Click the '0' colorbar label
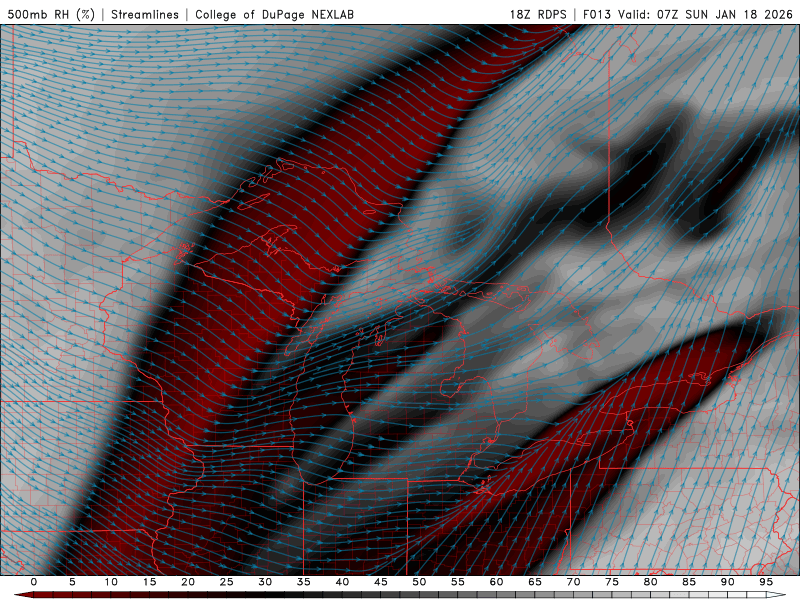Image resolution: width=800 pixels, height=600 pixels. coord(34,582)
